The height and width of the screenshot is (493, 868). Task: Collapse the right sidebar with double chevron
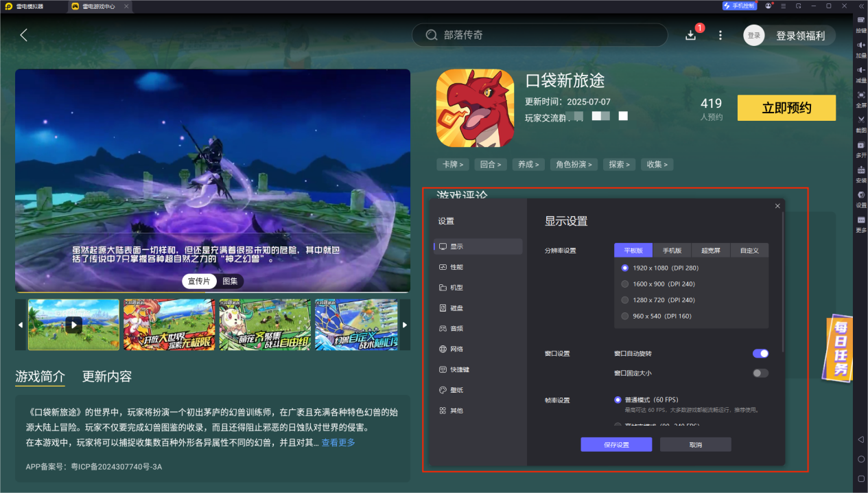pos(860,5)
